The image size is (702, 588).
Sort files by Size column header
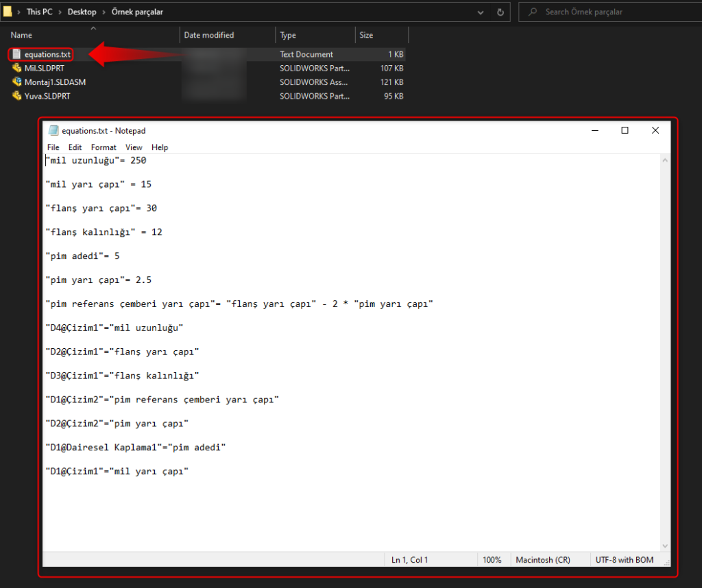click(x=366, y=35)
